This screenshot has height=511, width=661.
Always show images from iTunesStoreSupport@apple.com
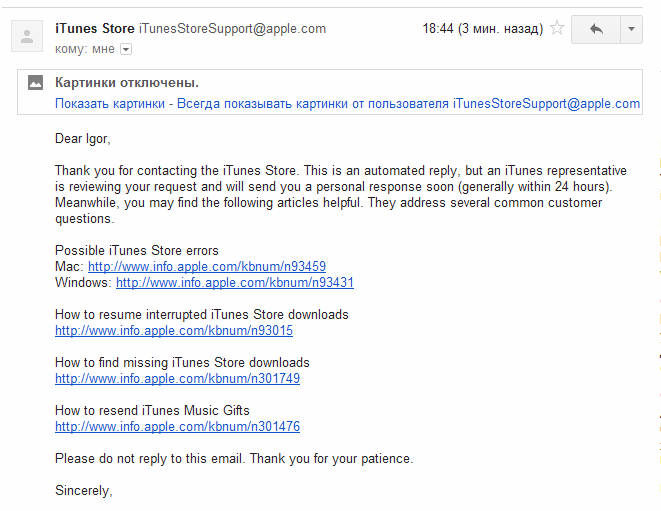pos(408,103)
